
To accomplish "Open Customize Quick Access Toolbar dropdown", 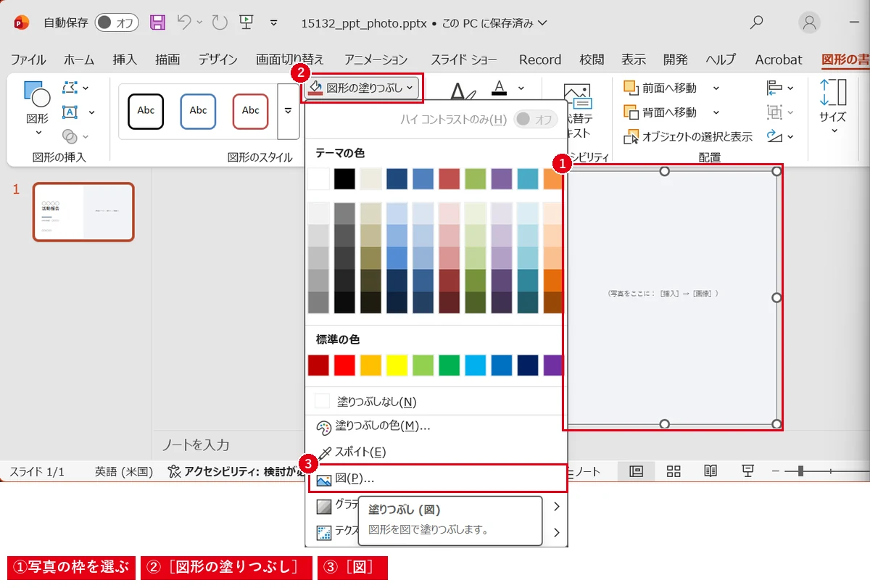I will (x=274, y=23).
